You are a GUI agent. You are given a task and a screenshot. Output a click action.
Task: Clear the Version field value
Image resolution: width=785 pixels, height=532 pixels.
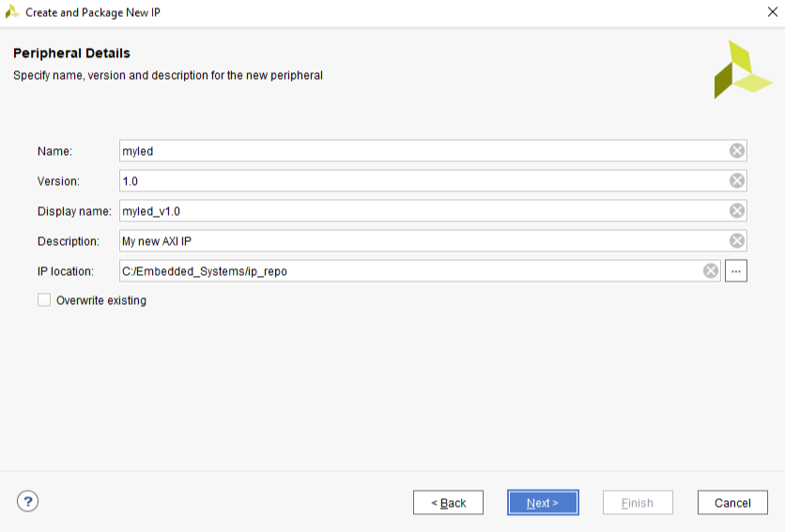tap(737, 181)
